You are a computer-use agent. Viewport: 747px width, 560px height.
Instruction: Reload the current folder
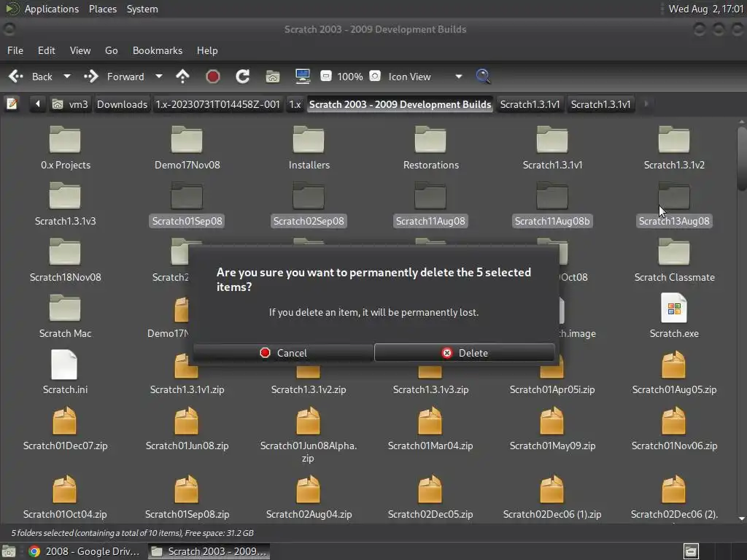point(242,76)
